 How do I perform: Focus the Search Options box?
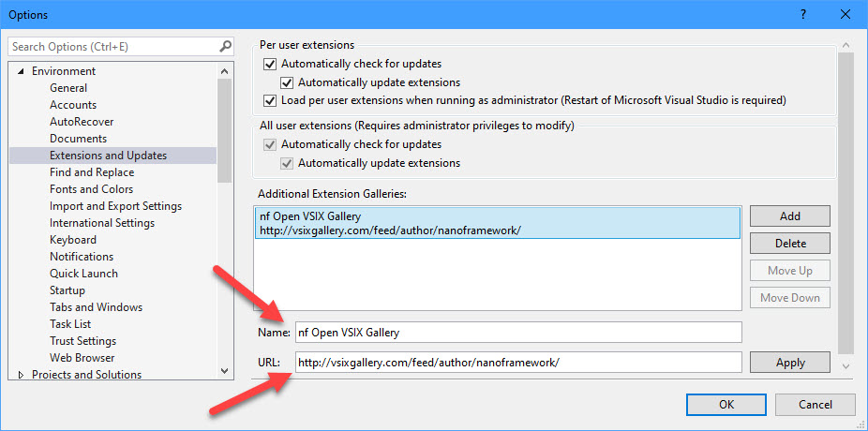(113, 47)
